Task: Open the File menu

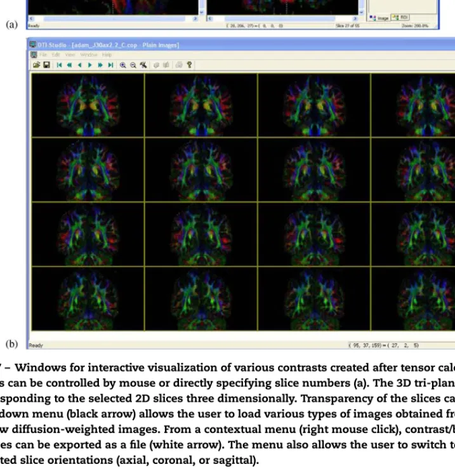Action: pos(43,55)
